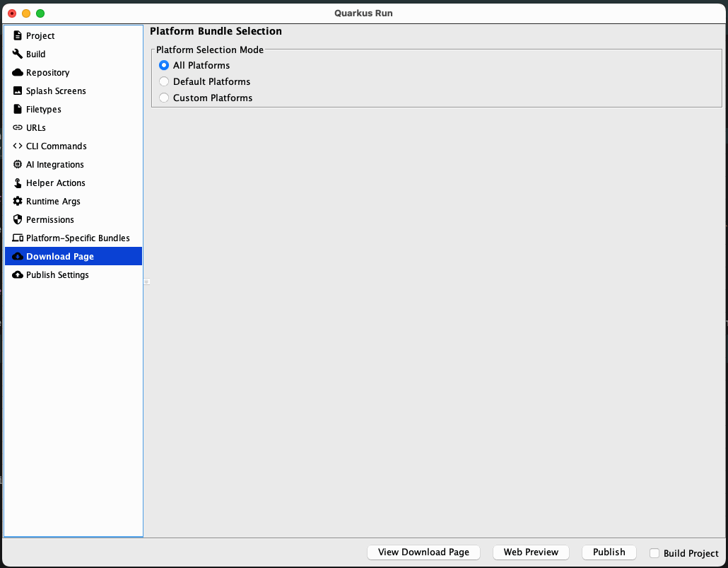Click the URLs link chain icon
Viewport: 728px width, 568px height.
[18, 127]
